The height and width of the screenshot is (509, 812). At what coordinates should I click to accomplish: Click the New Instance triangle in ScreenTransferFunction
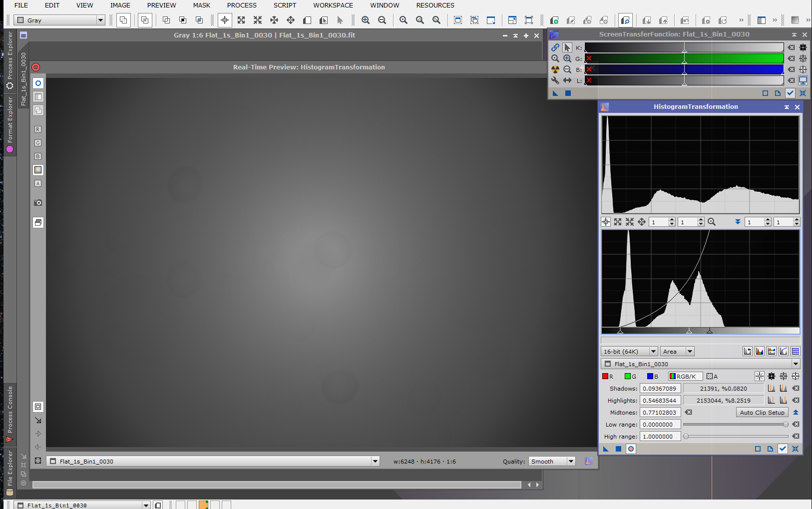click(555, 93)
